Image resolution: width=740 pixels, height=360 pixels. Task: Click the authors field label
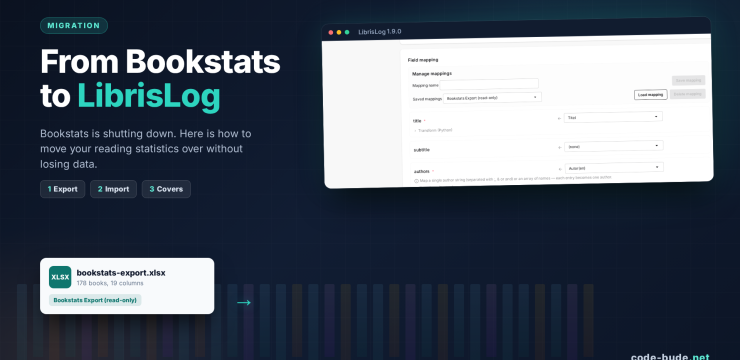coord(422,171)
